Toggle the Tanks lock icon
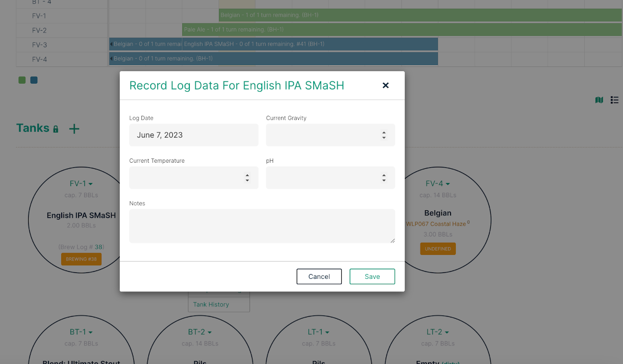The width and height of the screenshot is (623, 364). coord(56,129)
